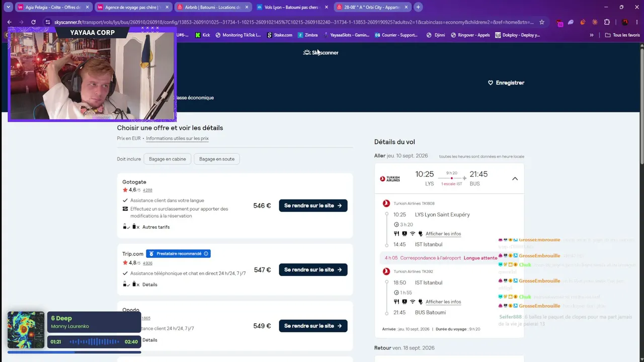
Task: Click the heart icon beside Enregistrer
Action: 491,82
